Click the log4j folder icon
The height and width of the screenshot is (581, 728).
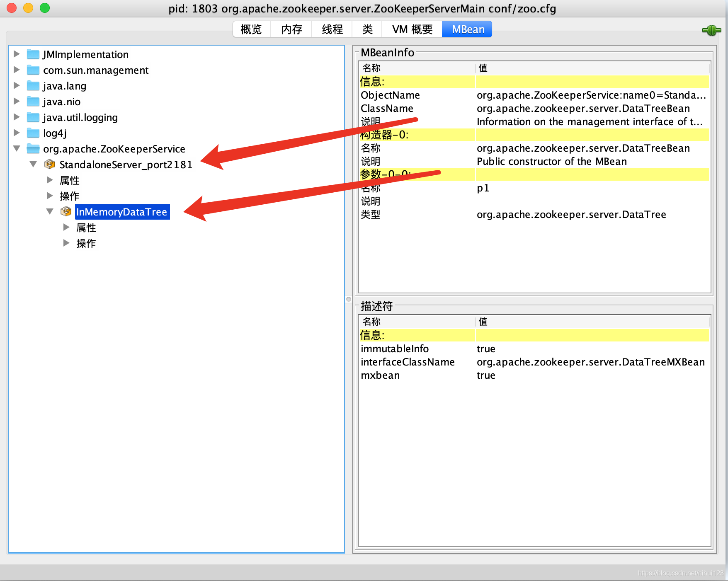[x=33, y=133]
